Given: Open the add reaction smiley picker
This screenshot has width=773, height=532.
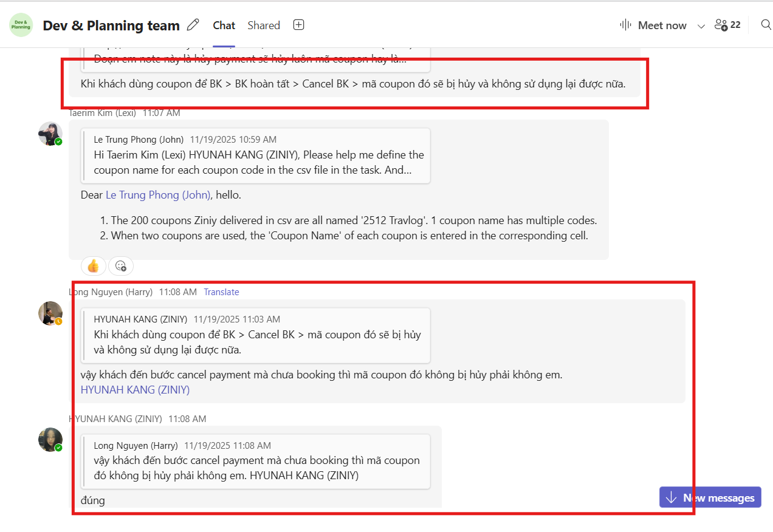Looking at the screenshot, I should tap(121, 266).
